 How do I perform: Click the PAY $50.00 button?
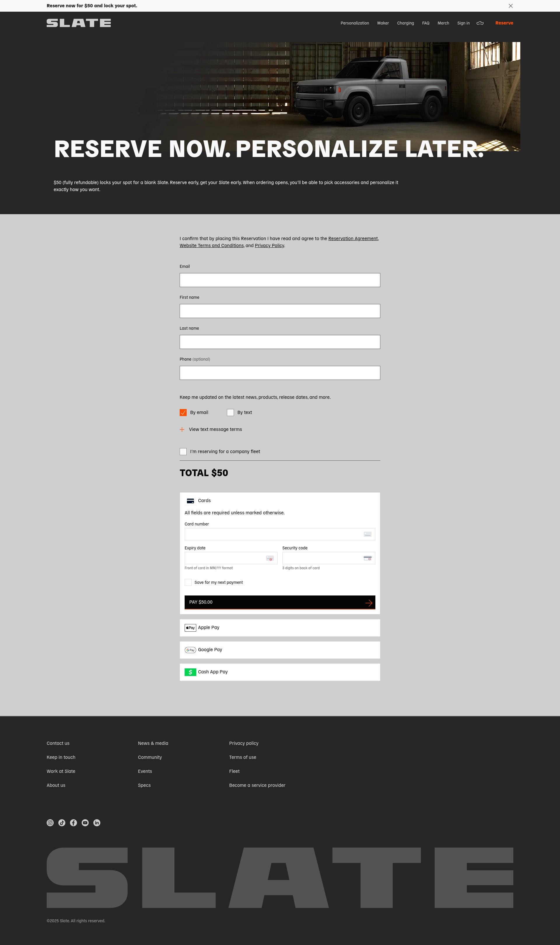[x=280, y=602]
